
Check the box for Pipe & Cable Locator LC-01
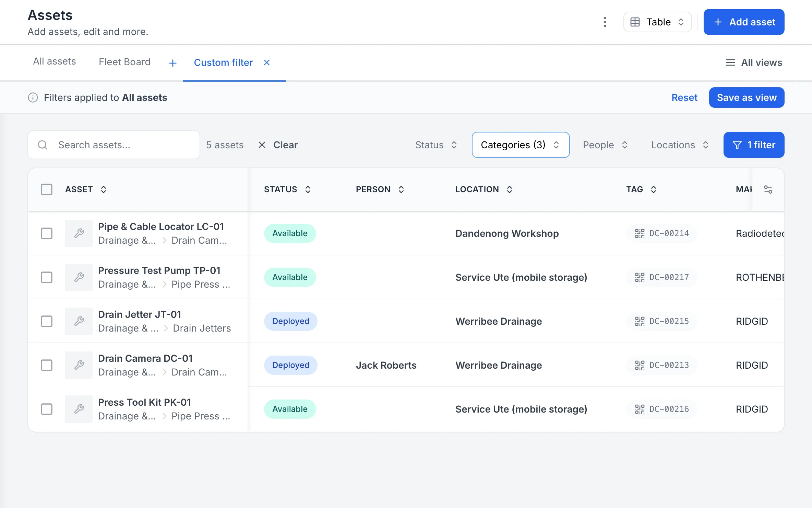coord(47,233)
